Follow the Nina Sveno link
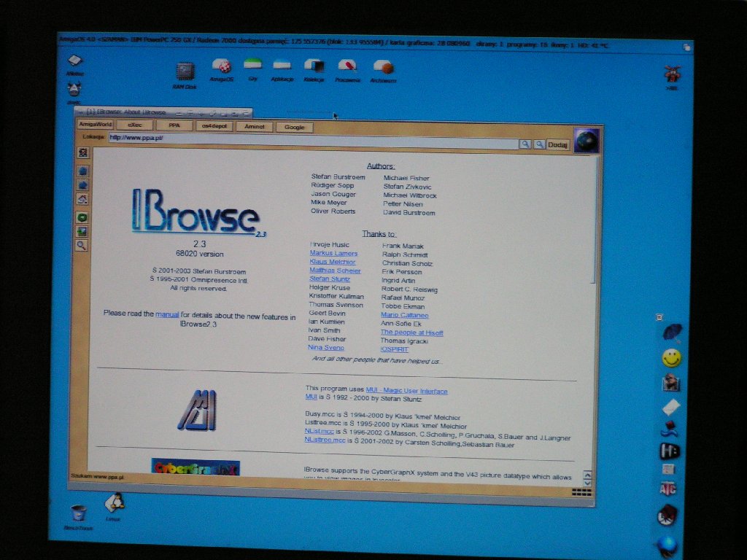Screen dimensions: 747x560 coord(326,348)
